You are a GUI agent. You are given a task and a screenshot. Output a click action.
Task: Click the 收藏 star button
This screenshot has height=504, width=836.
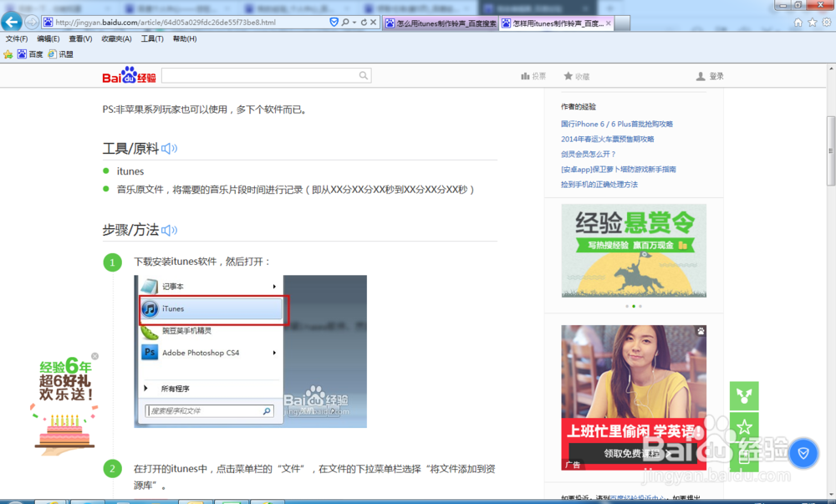coord(577,76)
